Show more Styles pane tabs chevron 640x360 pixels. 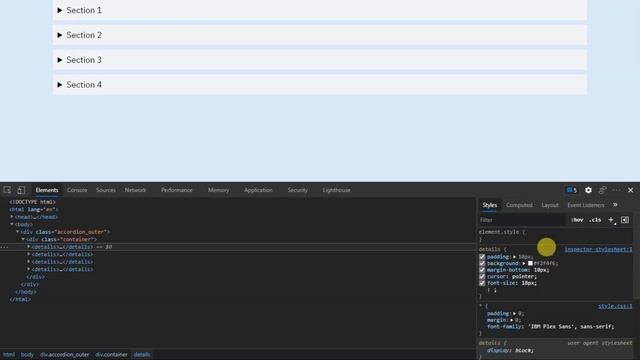pos(615,205)
